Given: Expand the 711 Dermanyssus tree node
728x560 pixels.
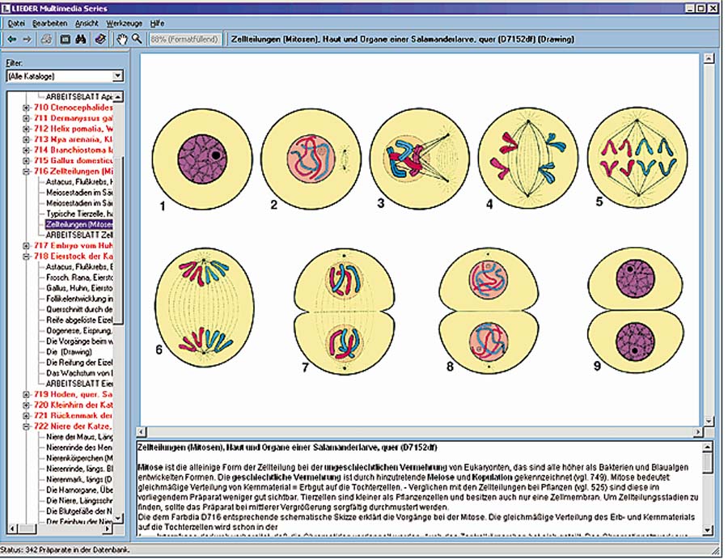Looking at the screenshot, I should (26, 118).
